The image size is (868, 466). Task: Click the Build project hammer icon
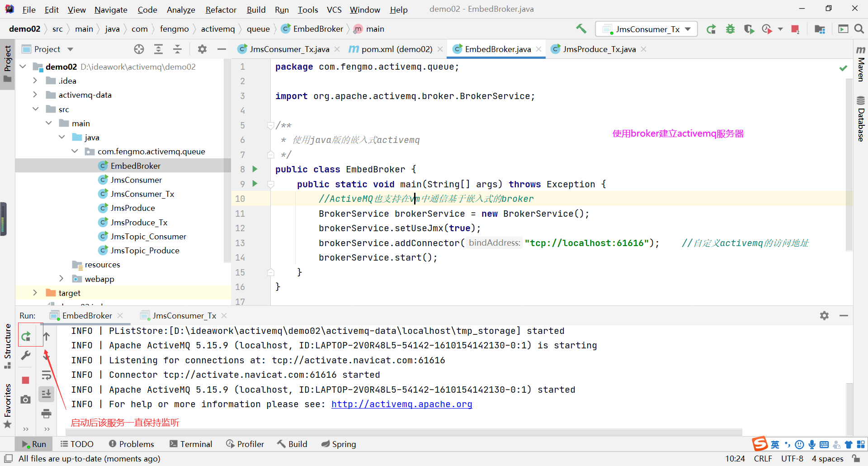581,29
